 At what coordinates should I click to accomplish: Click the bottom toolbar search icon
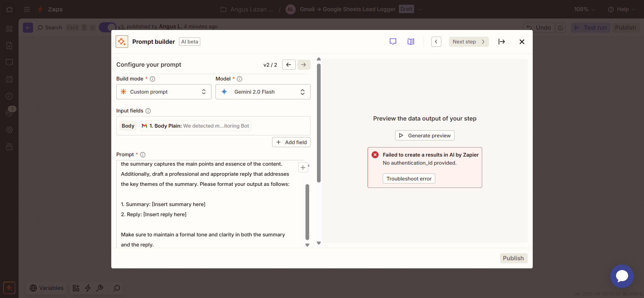click(x=117, y=288)
